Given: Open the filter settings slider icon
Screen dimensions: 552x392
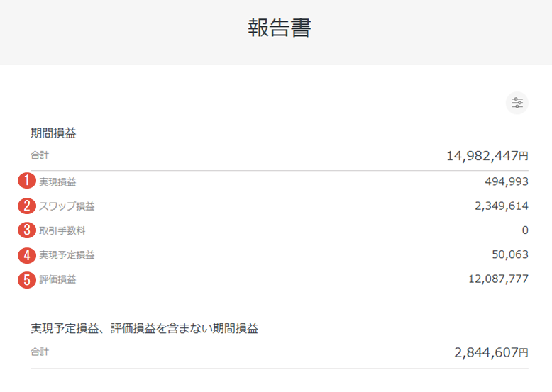Looking at the screenshot, I should pos(517,103).
